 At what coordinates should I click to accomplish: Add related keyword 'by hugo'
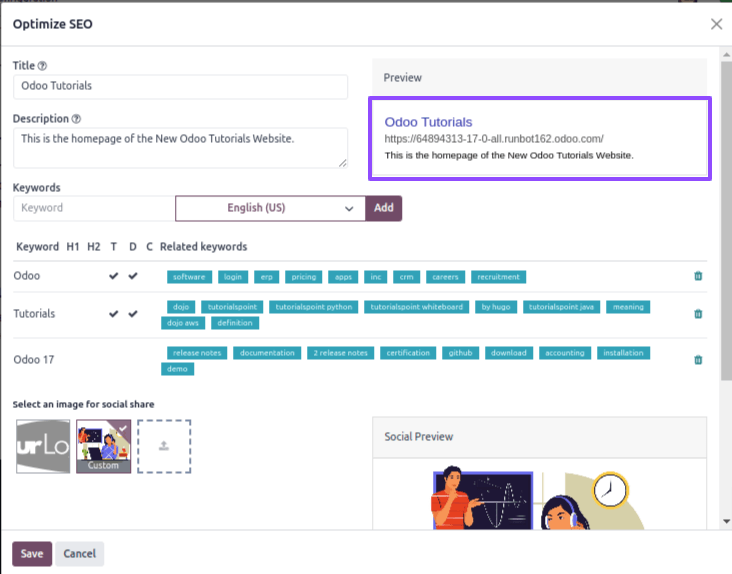[496, 307]
